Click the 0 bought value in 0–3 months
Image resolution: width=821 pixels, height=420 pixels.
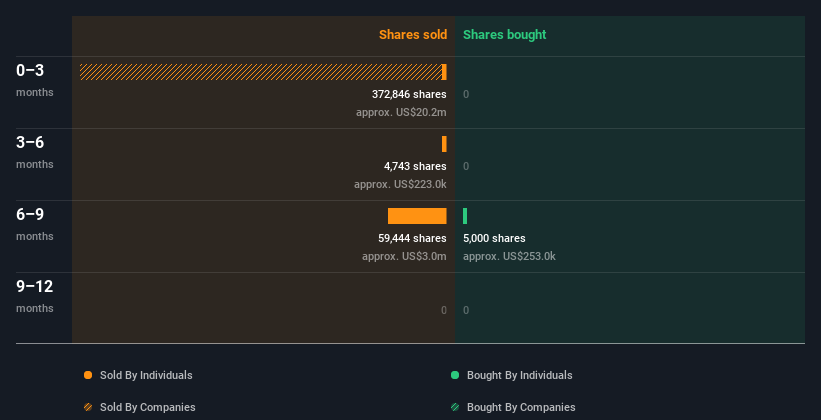pos(466,94)
